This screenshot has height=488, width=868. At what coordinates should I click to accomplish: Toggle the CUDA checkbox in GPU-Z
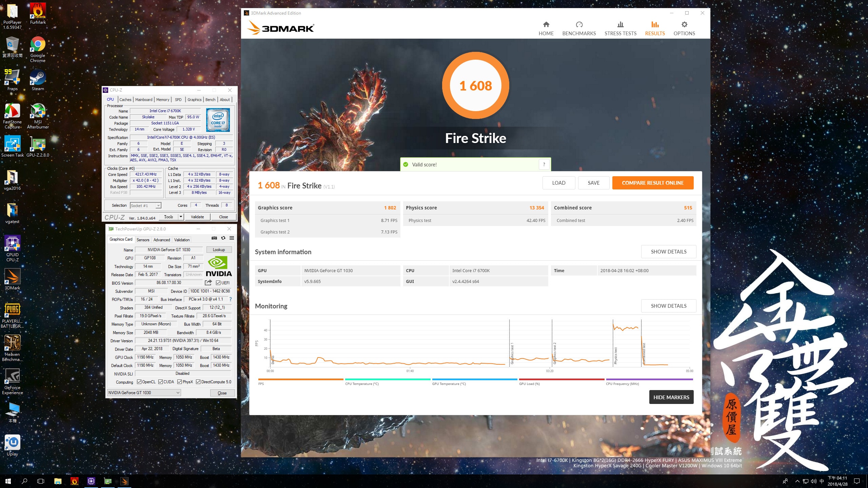pyautogui.click(x=161, y=382)
